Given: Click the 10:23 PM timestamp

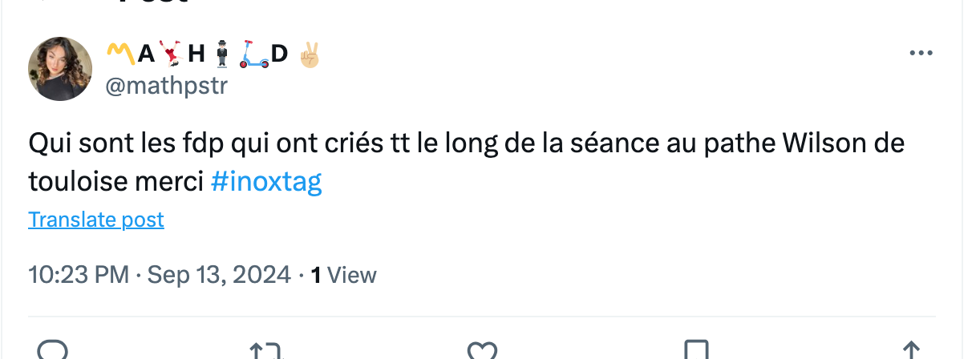Looking at the screenshot, I should (x=79, y=275).
